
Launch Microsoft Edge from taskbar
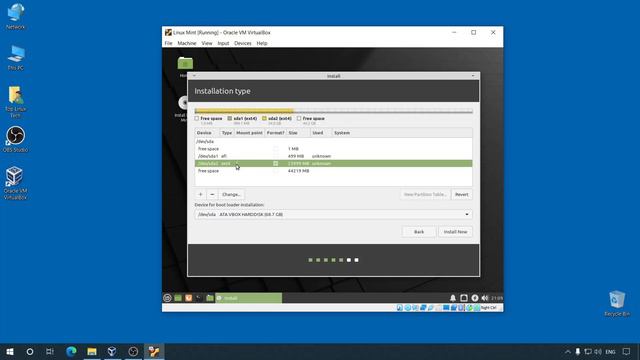71,351
